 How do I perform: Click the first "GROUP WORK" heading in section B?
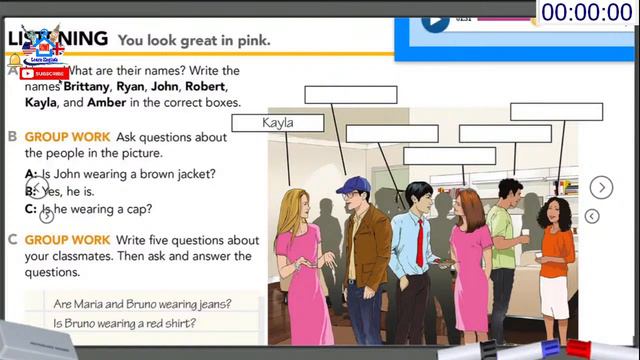(67, 137)
